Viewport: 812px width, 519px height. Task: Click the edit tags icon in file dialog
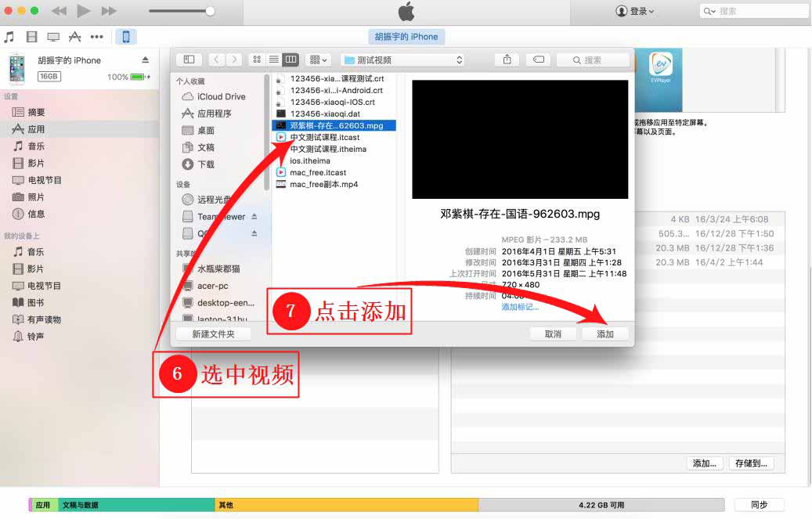(x=538, y=59)
